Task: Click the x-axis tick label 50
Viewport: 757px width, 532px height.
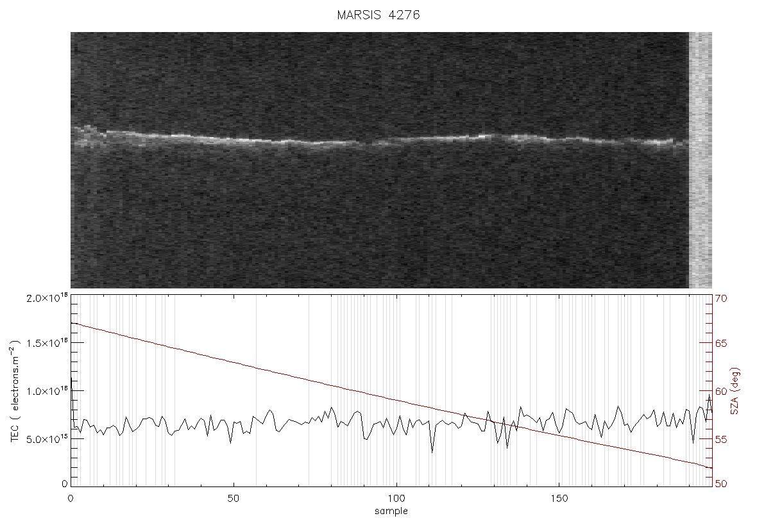Action: pos(233,498)
